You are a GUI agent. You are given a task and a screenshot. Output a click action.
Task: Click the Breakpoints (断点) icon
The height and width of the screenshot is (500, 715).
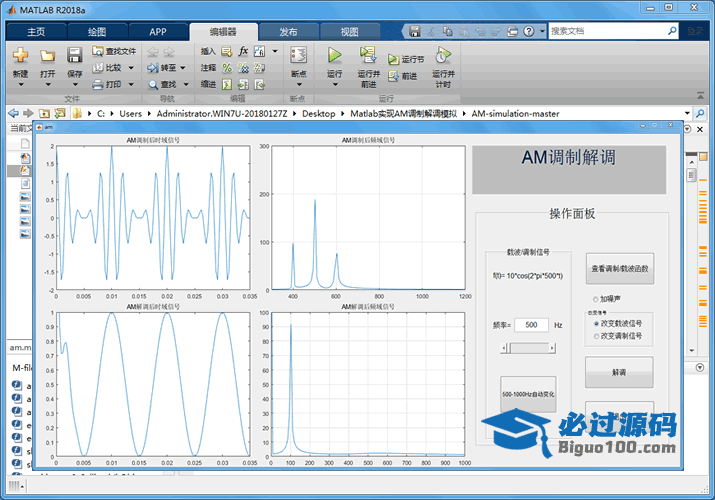pos(298,55)
